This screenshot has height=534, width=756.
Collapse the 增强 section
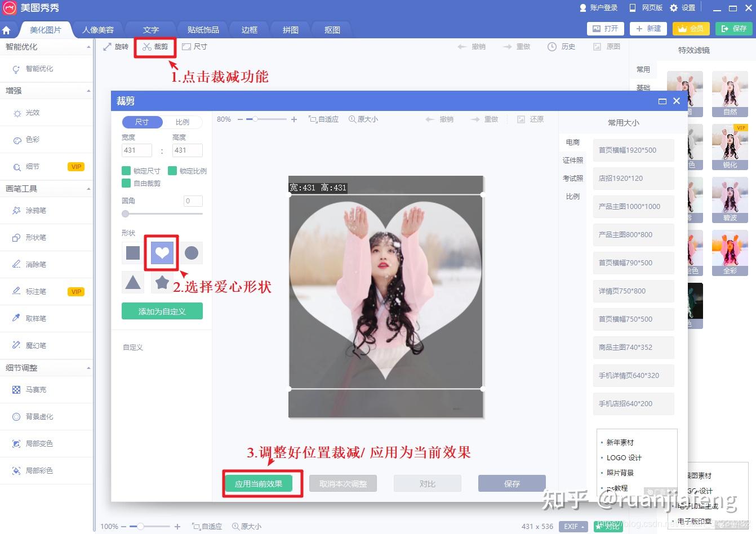pyautogui.click(x=88, y=91)
